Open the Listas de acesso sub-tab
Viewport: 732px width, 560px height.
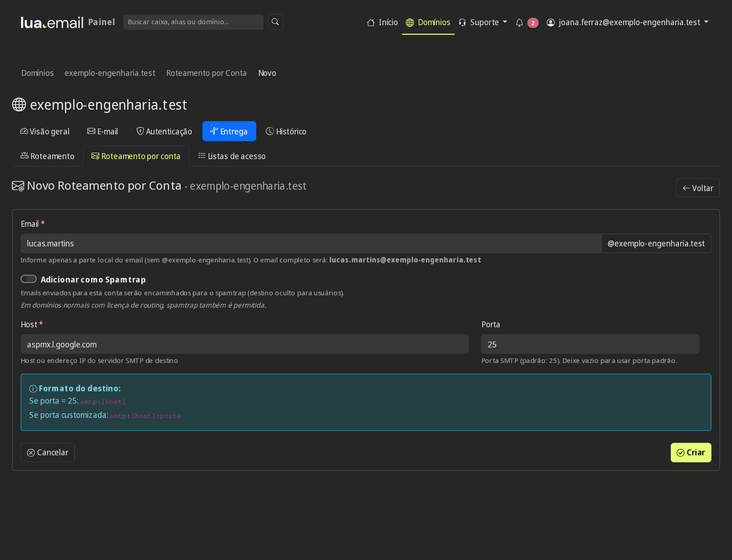(232, 156)
